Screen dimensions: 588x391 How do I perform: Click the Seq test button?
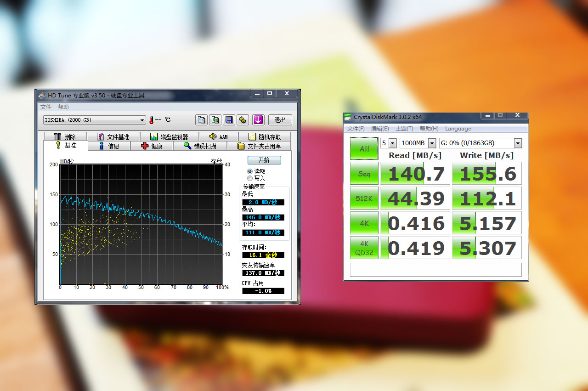pyautogui.click(x=364, y=174)
